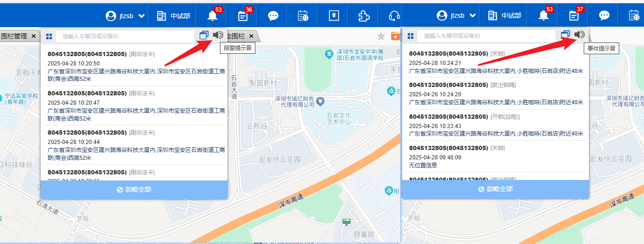Screen dimensions: 644x244
Task: Expand jtzsb user dropdown in header with badge 36
Action: (x=125, y=16)
